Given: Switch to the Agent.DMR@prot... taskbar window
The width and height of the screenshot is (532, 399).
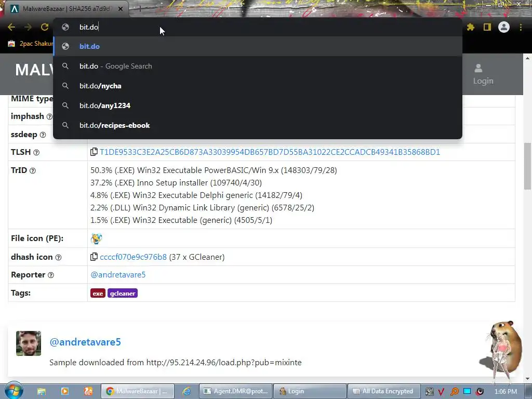Looking at the screenshot, I should click(x=235, y=391).
